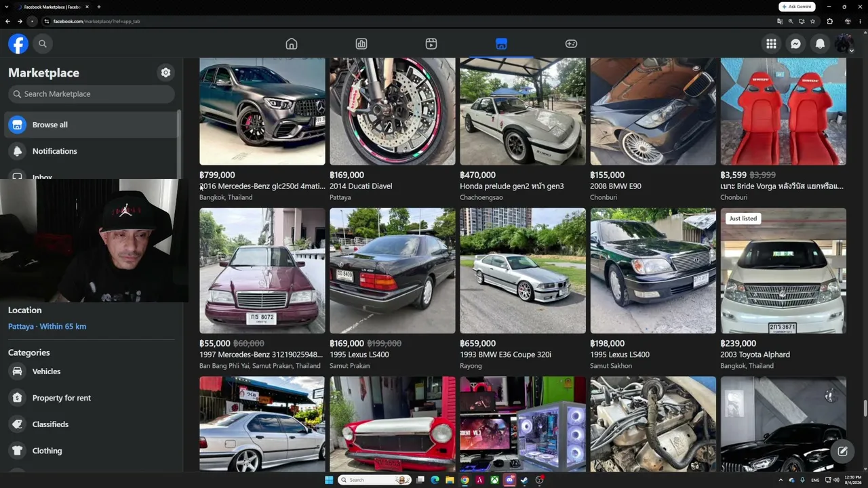Open Messenger chats icon
Image resolution: width=868 pixels, height=488 pixels.
click(796, 44)
